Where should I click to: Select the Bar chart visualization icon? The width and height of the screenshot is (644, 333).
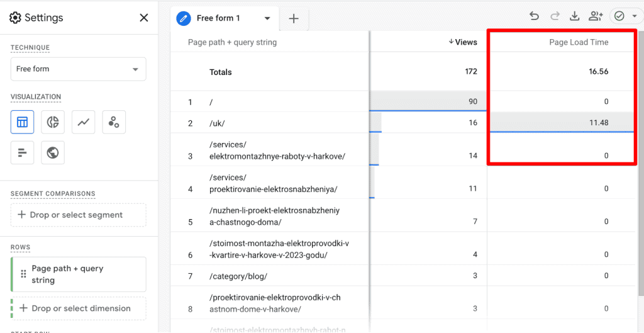tap(22, 152)
